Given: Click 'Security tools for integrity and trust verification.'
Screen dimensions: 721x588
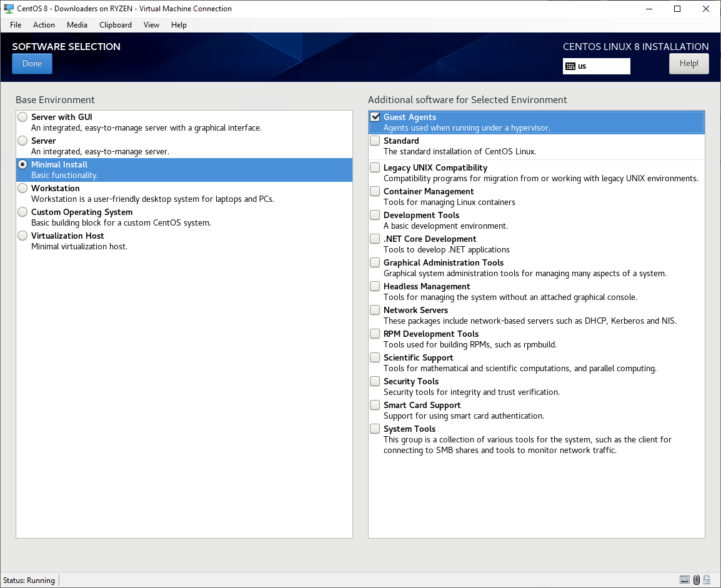Looking at the screenshot, I should tap(471, 392).
